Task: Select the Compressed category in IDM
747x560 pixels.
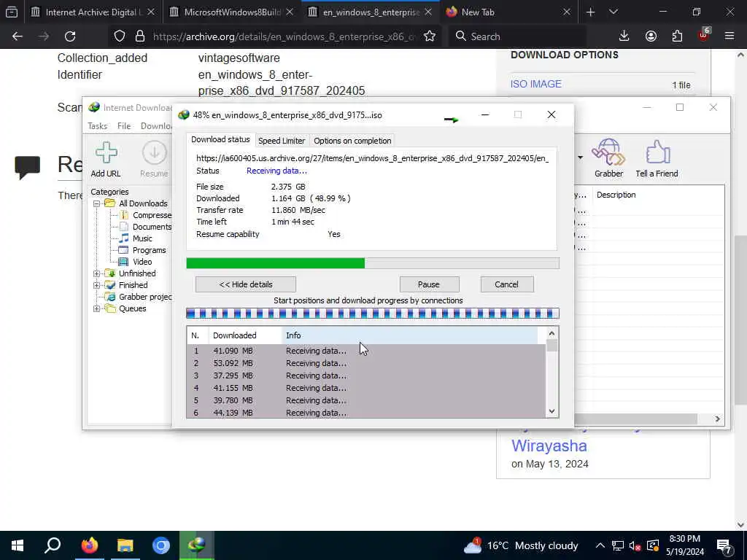Action: [x=152, y=215]
